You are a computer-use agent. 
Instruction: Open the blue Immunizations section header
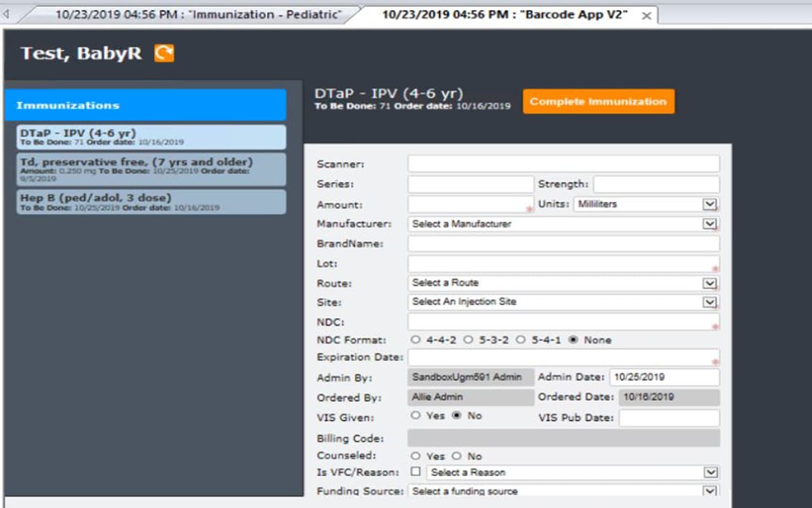(x=146, y=105)
